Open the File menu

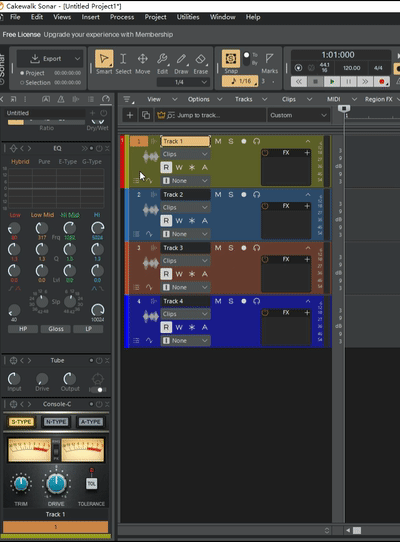[15, 17]
